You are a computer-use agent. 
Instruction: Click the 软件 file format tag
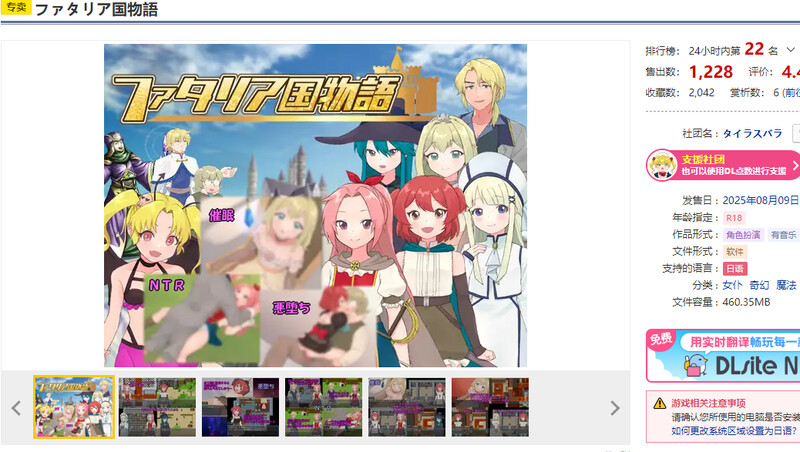[x=735, y=252]
